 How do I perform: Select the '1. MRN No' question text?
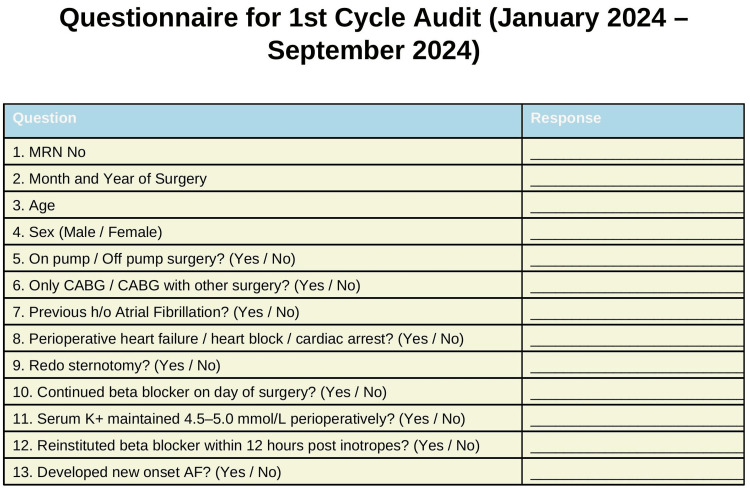[49, 152]
